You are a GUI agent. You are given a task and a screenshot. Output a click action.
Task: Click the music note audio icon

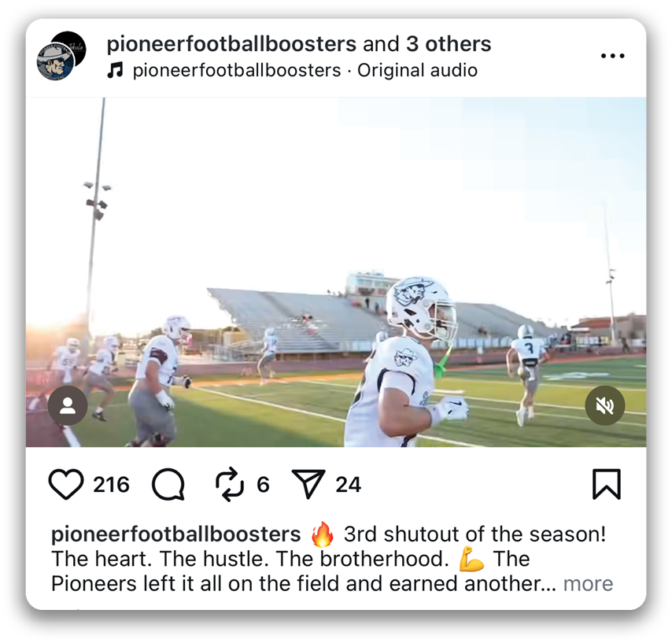pyautogui.click(x=116, y=70)
